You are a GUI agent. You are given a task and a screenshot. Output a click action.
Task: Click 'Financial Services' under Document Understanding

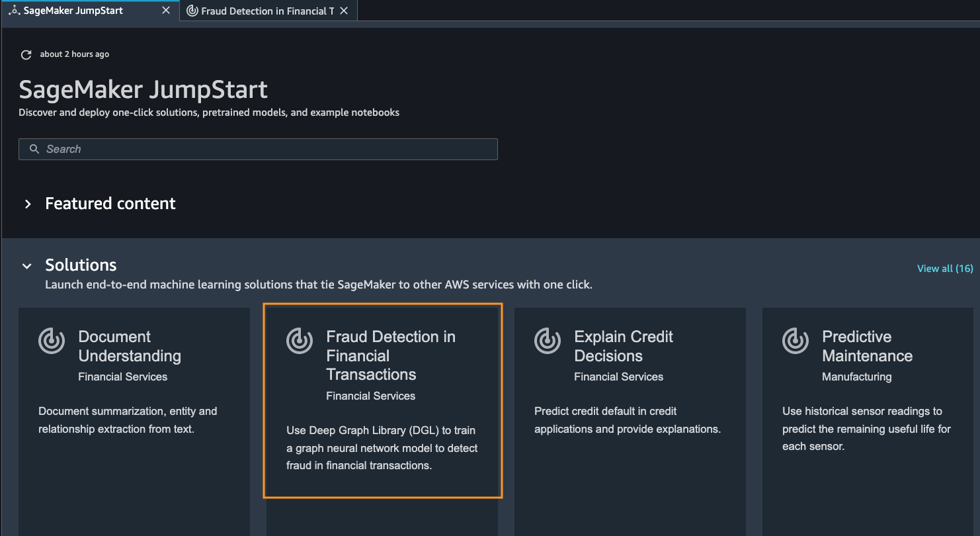pyautogui.click(x=123, y=377)
